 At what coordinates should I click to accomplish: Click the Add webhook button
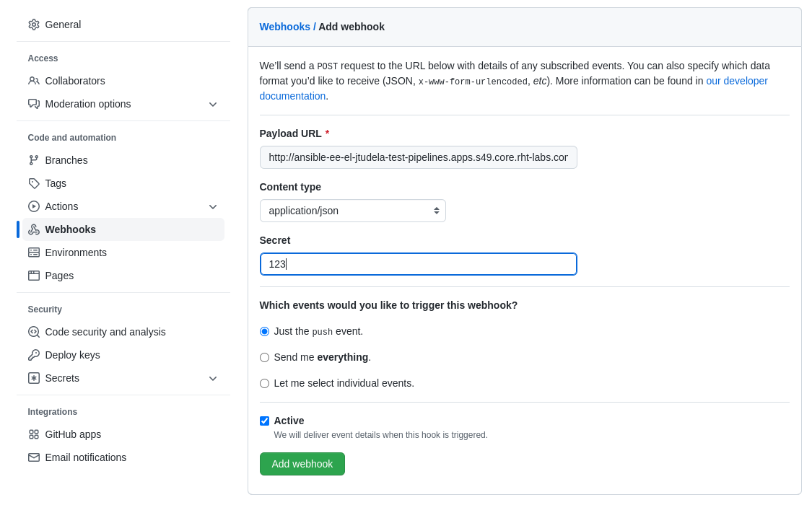(302, 464)
